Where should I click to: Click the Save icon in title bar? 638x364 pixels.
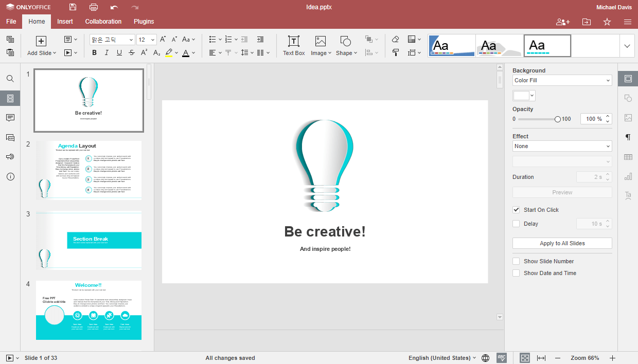click(73, 7)
